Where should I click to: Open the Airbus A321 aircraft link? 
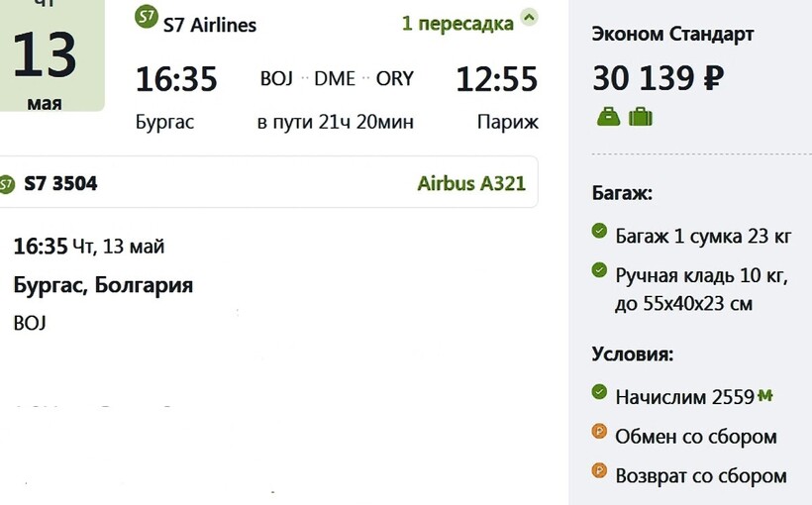point(471,183)
